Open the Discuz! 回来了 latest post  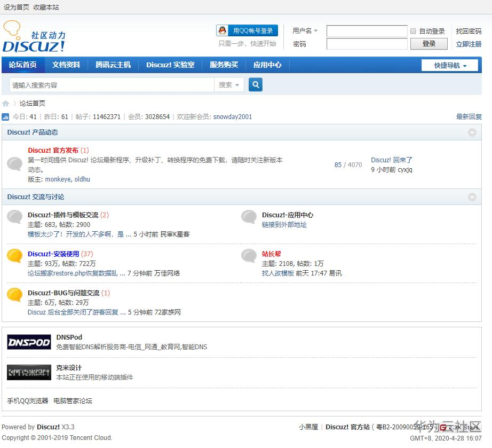(391, 160)
